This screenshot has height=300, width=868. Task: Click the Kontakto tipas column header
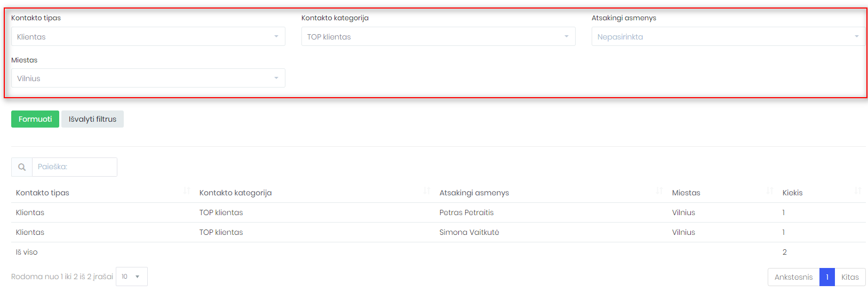tap(43, 193)
